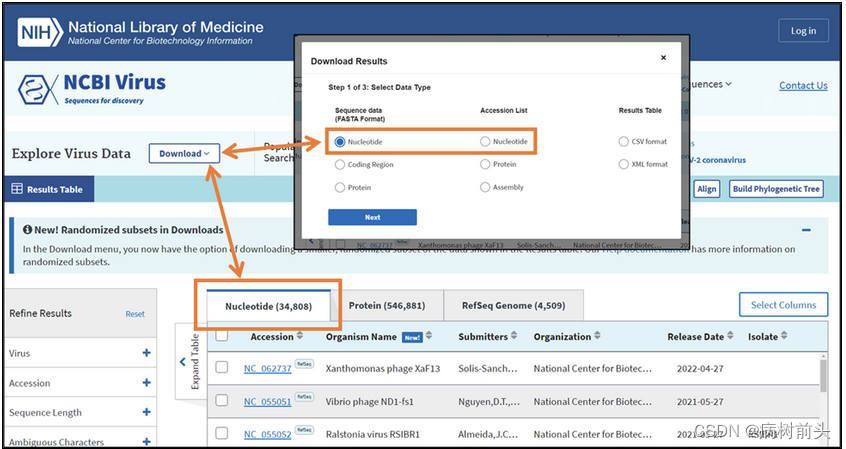Viewport: 846px width, 449px height.
Task: Click the release date 2021-05-27 cell
Action: tap(700, 402)
